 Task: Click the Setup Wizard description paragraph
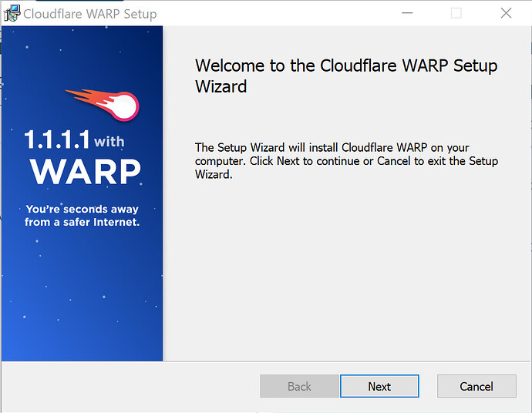point(346,161)
